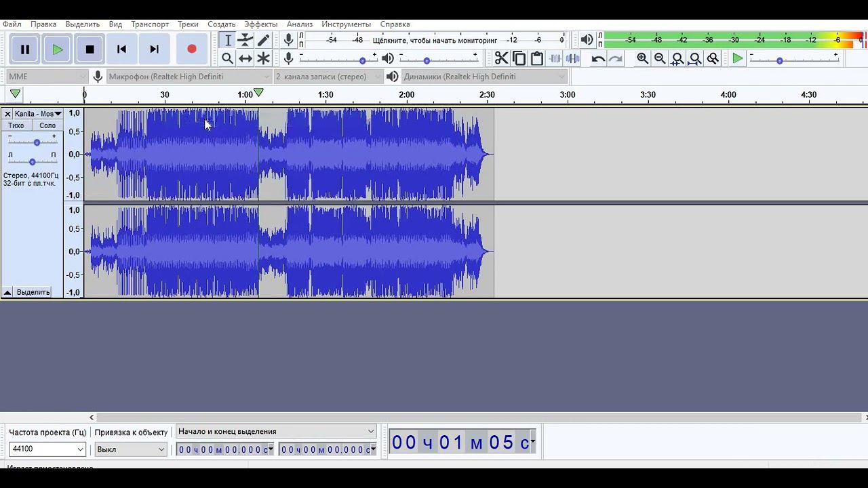Select the Zoom (magnifier) tool

[228, 58]
